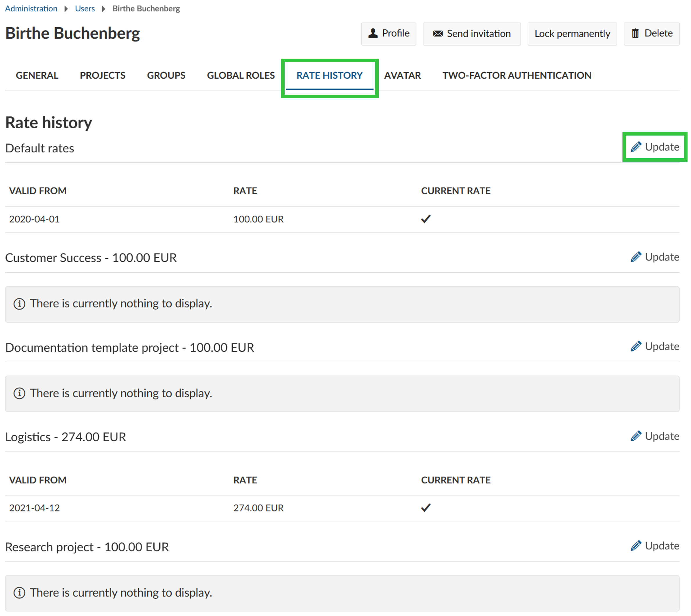Click the envelope icon on Send invitation
Viewport: 691px width, 616px height.
(x=438, y=33)
